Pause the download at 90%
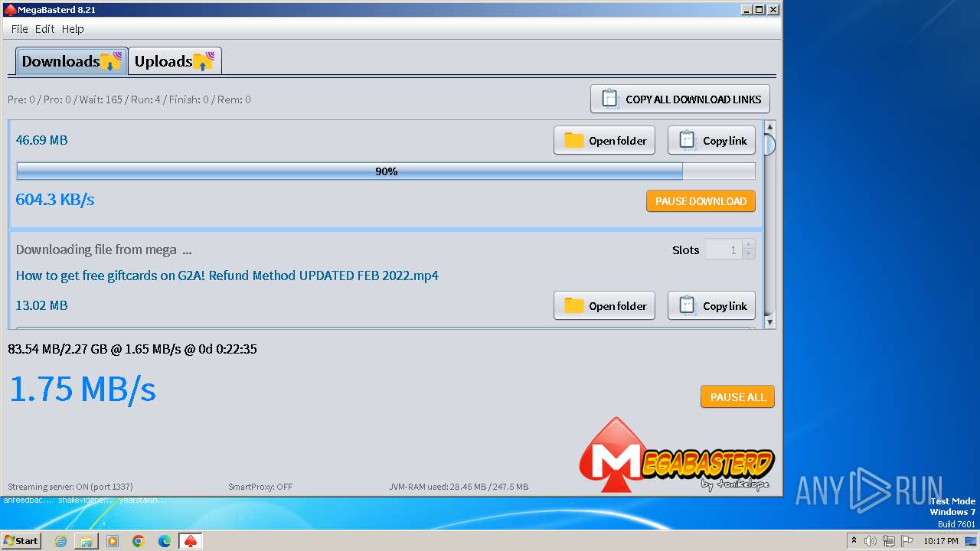Image resolution: width=980 pixels, height=551 pixels. [x=701, y=201]
